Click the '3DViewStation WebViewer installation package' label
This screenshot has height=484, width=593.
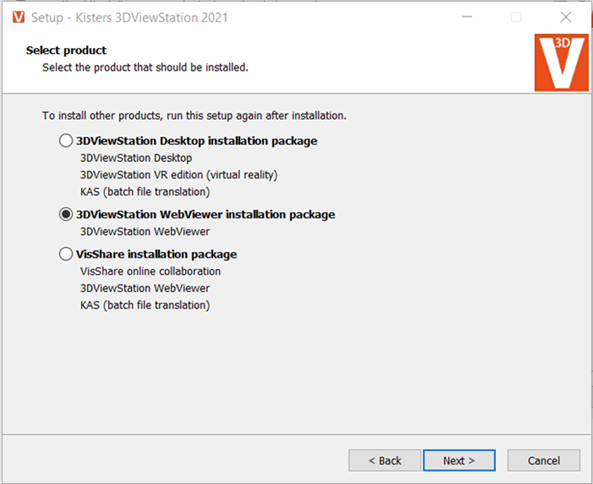tap(205, 215)
